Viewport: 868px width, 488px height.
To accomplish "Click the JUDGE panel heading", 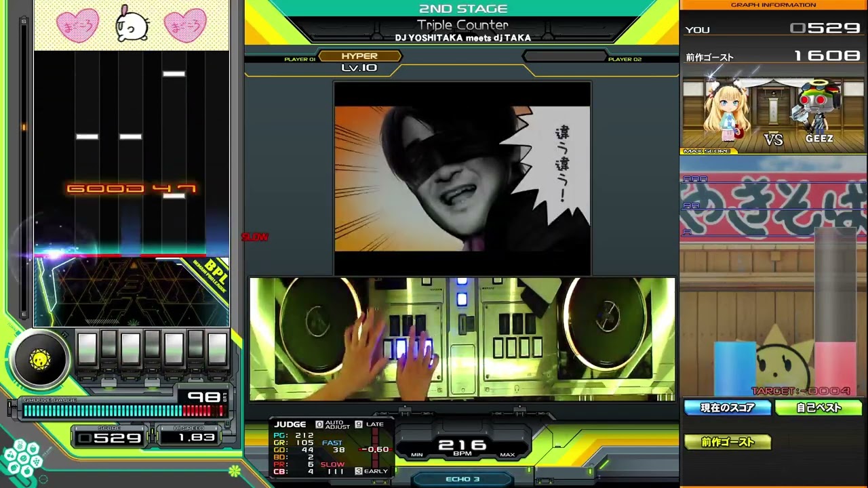I will (290, 424).
